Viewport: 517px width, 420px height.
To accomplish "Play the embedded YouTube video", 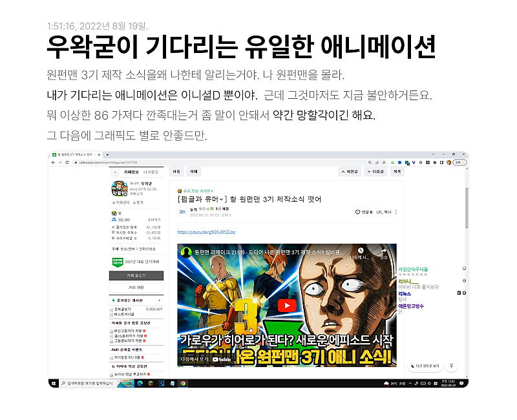I will click(x=287, y=306).
